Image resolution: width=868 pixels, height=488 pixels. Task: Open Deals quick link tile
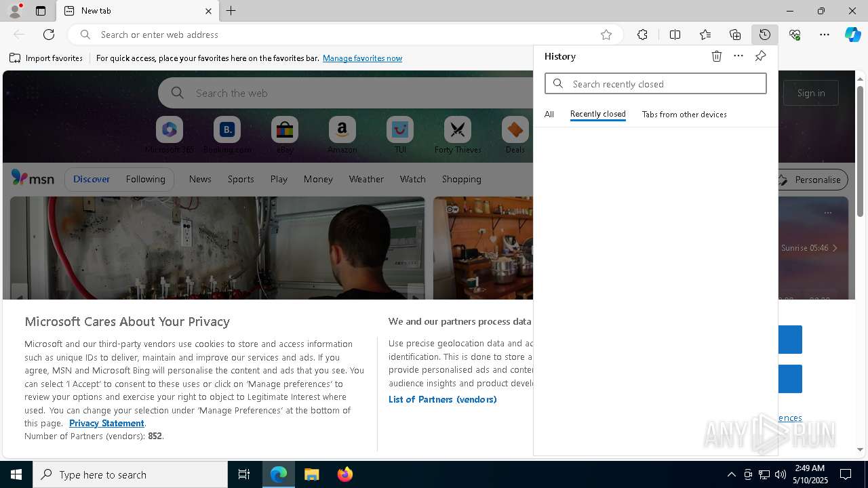[515, 136]
